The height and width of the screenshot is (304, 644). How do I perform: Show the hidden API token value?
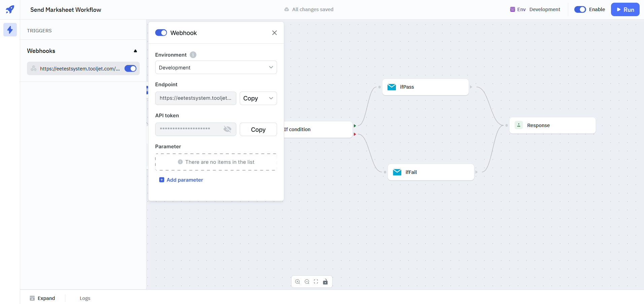pyautogui.click(x=228, y=129)
